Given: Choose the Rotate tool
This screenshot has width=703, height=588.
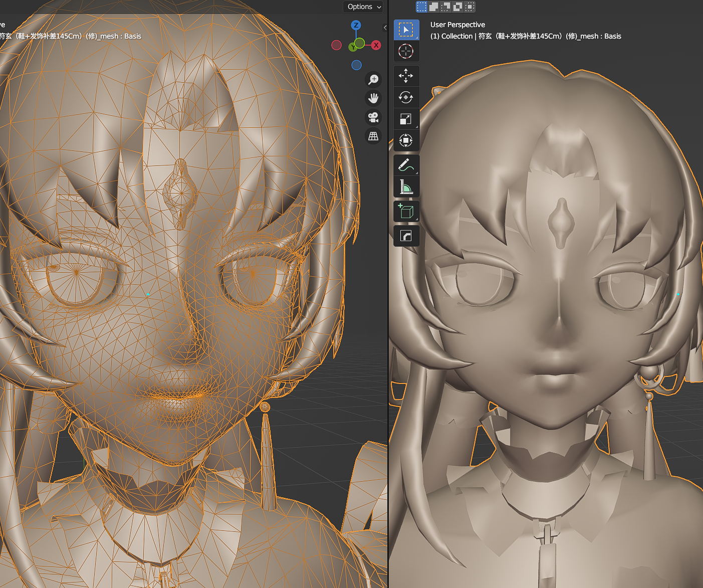Looking at the screenshot, I should 406,97.
